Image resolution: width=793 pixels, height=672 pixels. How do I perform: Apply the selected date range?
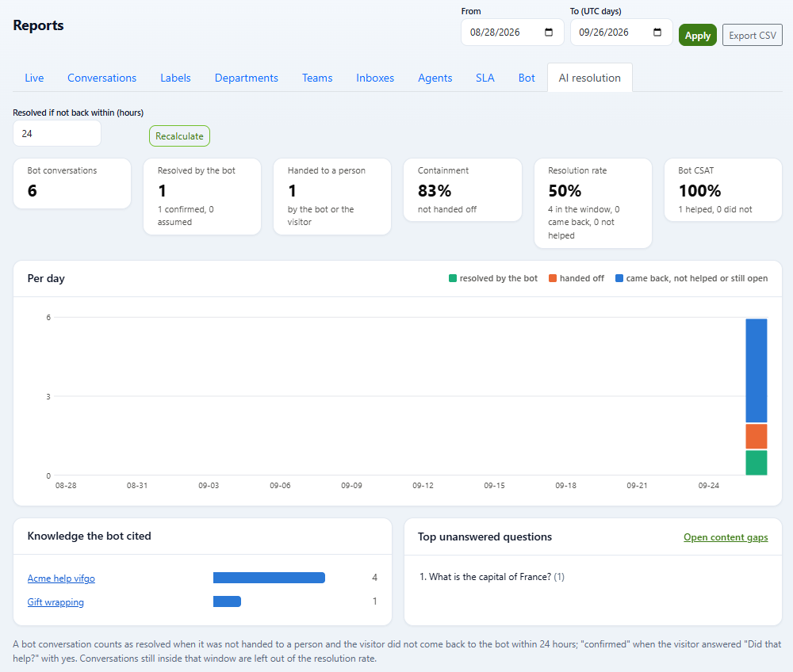tap(697, 36)
